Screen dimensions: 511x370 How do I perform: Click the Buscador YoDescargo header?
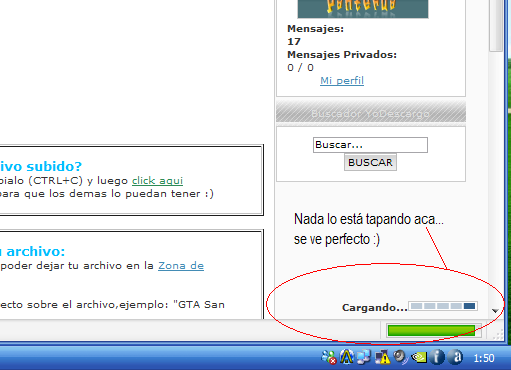[x=371, y=114]
